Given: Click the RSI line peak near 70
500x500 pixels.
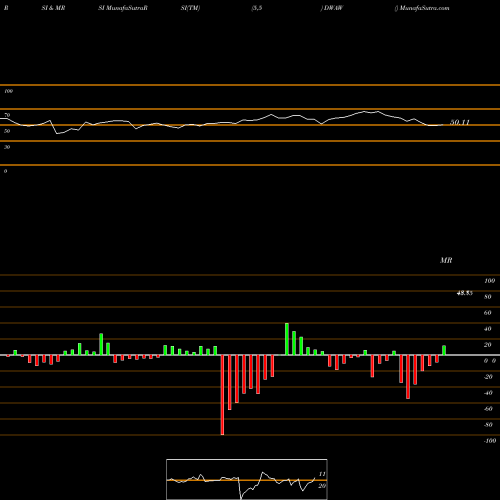Looking at the screenshot, I should pos(378,112).
